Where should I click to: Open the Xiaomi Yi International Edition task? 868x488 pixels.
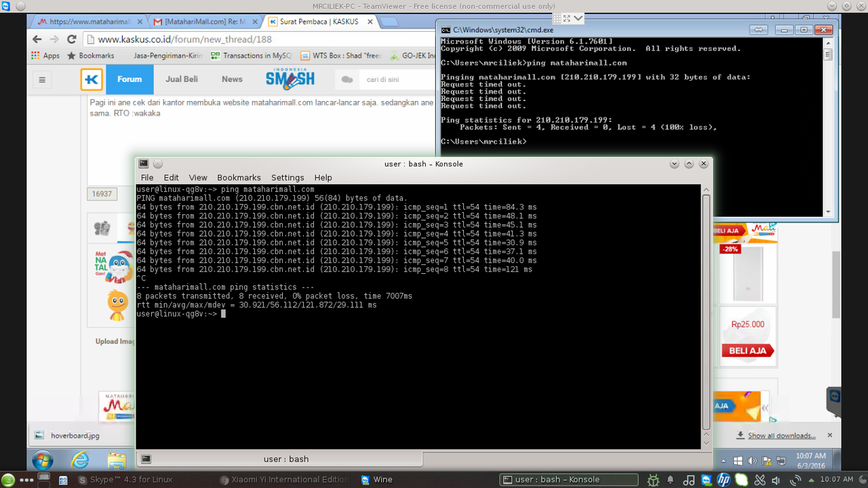click(x=285, y=480)
